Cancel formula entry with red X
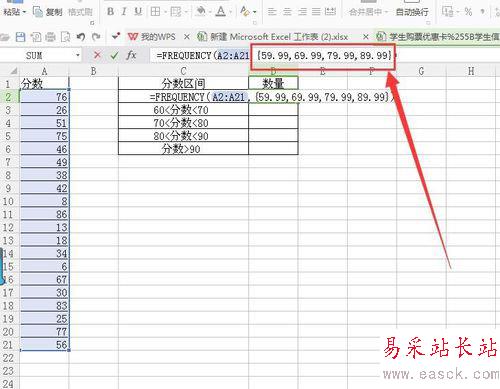 point(97,55)
